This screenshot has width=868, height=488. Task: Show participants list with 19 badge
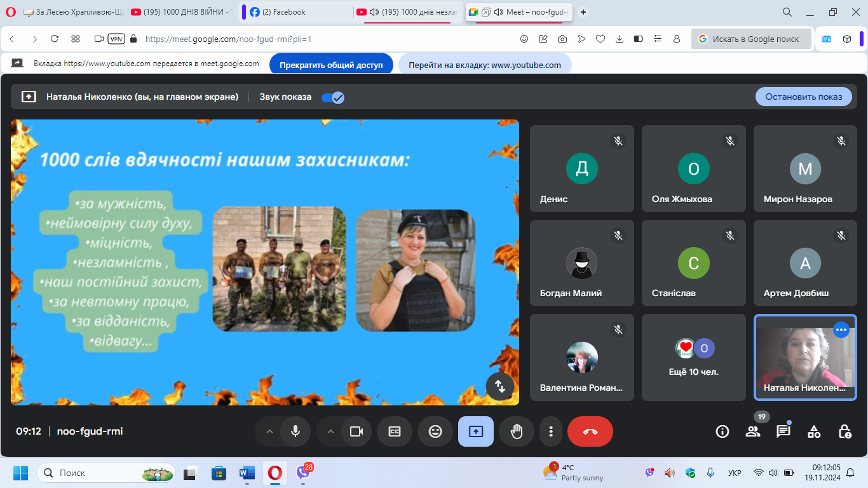[753, 431]
